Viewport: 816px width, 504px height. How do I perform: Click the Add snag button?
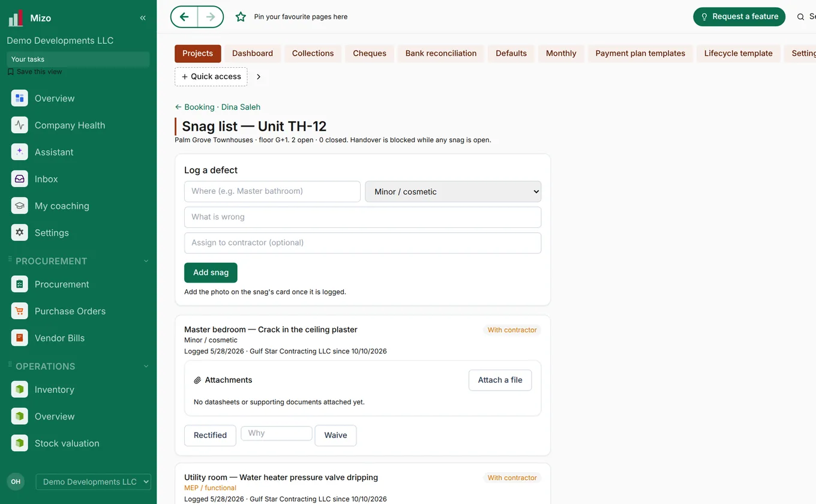pyautogui.click(x=211, y=272)
